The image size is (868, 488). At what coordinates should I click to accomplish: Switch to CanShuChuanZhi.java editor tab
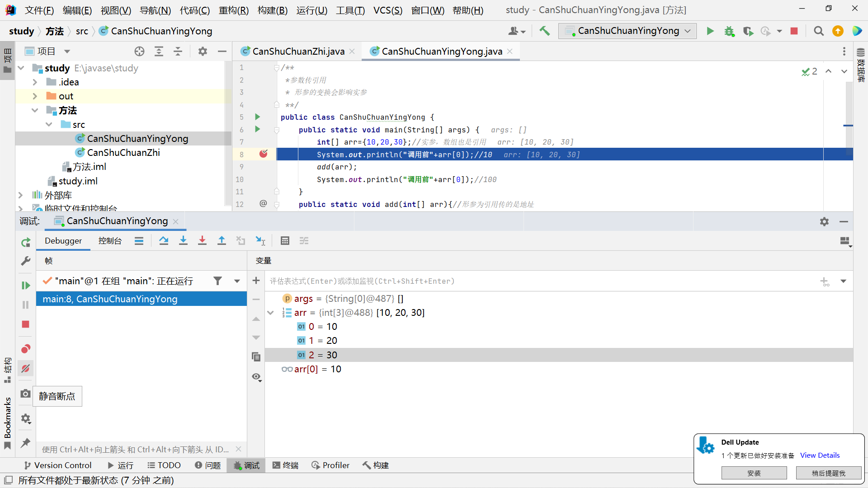[298, 52]
